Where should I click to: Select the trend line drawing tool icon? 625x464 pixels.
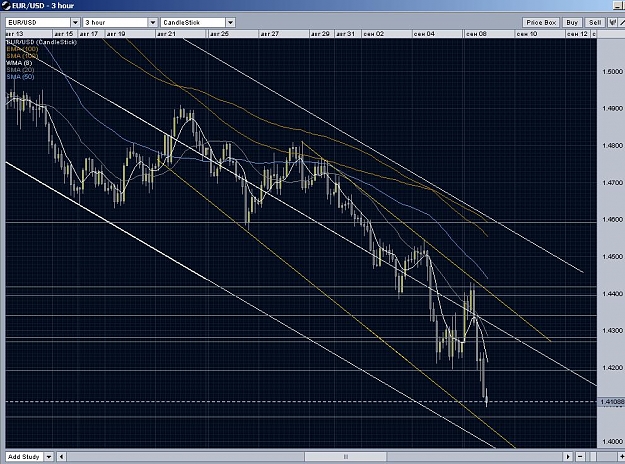pos(622,22)
